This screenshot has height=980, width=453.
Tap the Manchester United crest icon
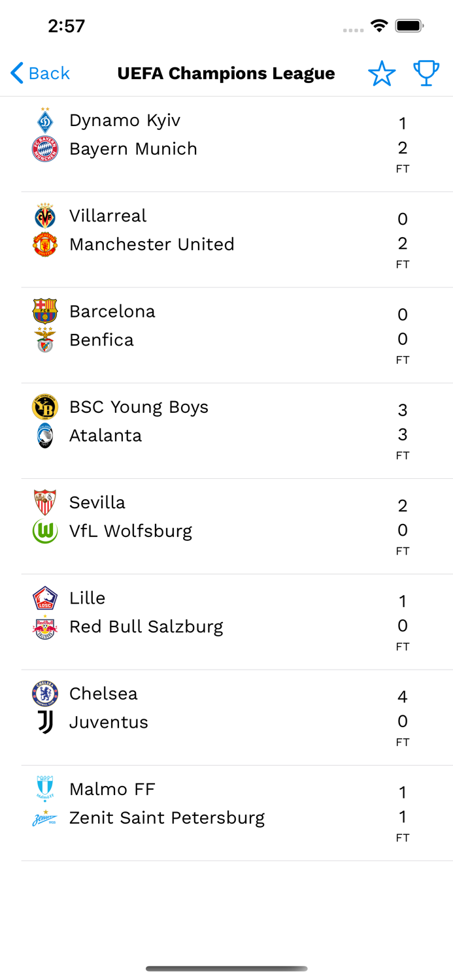click(45, 244)
